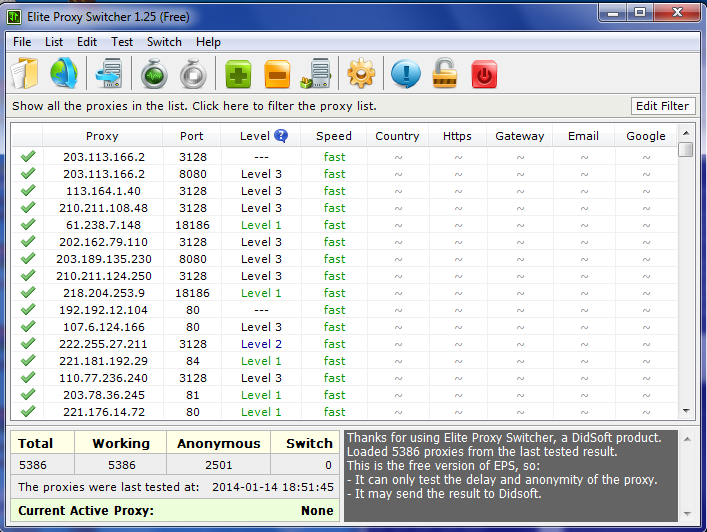Select proxy row 210.211.124.250
Viewport: 707px width, 532px height.
click(x=344, y=276)
